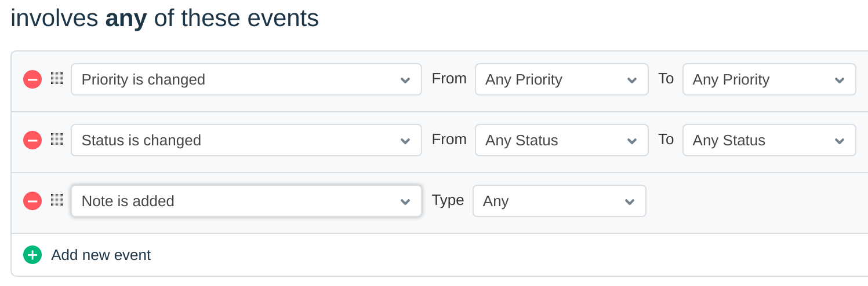Open the Priority is changed event dropdown
Image resolution: width=868 pixels, height=286 pixels.
click(246, 79)
